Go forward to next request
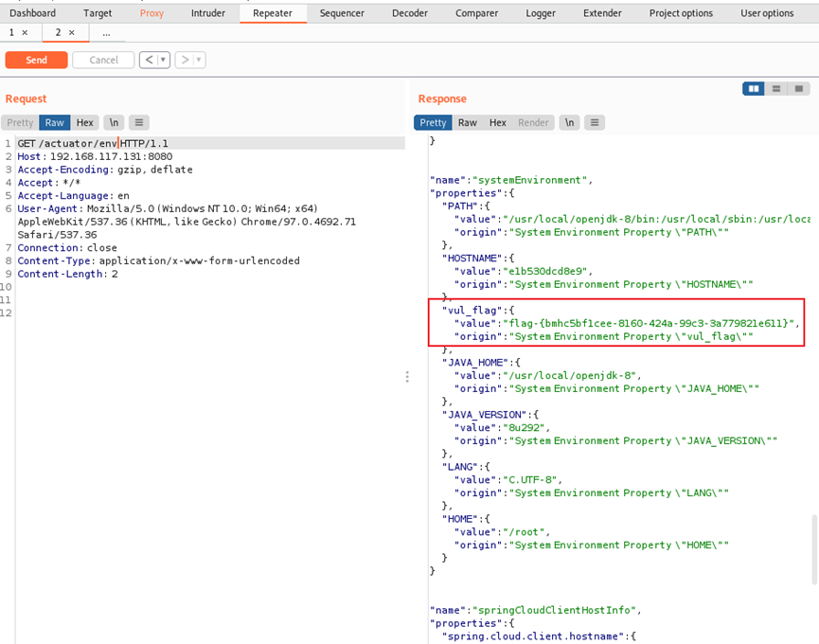This screenshot has width=819, height=644. click(185, 60)
